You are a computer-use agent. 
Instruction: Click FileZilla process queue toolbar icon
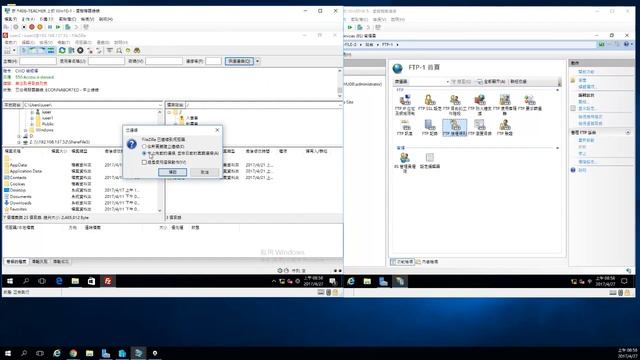click(71, 50)
